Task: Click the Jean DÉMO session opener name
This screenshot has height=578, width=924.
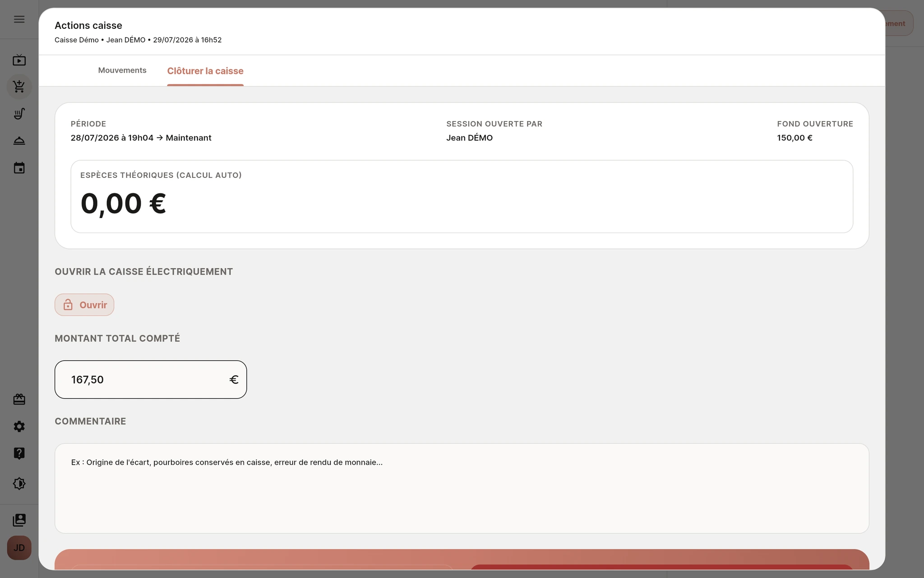Action: (469, 138)
